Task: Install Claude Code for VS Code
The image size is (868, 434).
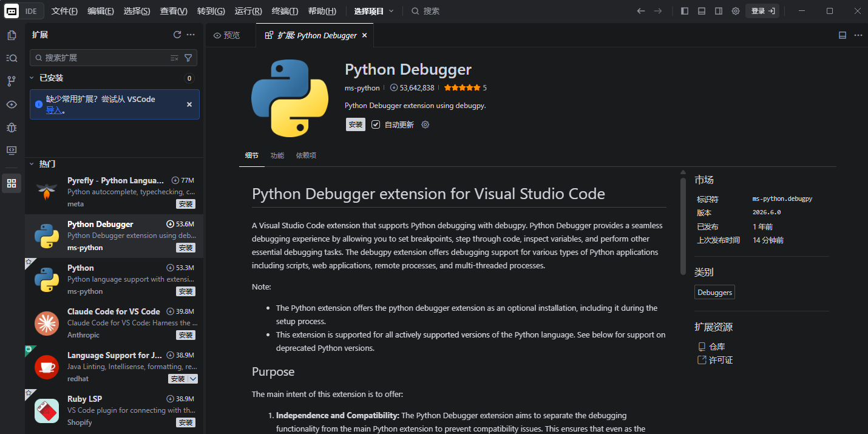Action: (x=186, y=335)
